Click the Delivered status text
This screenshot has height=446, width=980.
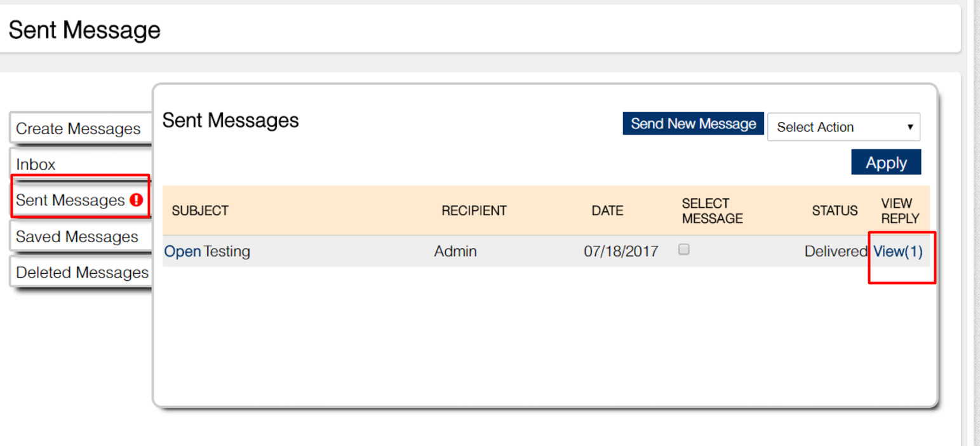pos(835,252)
